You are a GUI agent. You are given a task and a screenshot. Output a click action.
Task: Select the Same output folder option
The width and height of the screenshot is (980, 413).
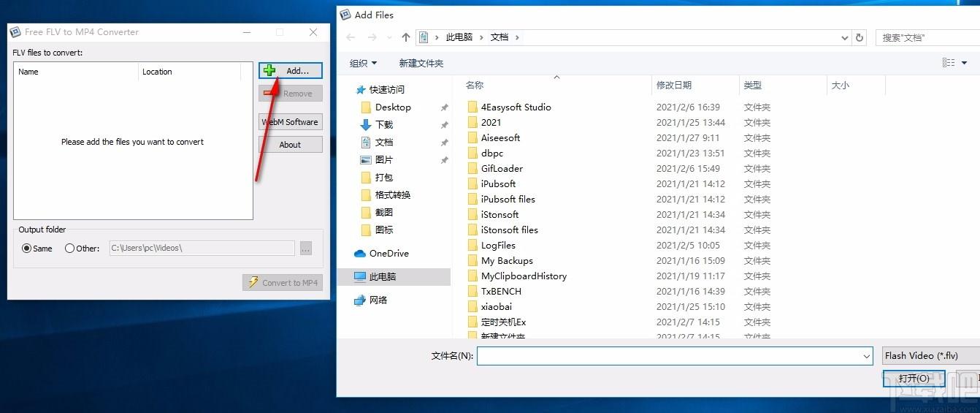(37, 249)
